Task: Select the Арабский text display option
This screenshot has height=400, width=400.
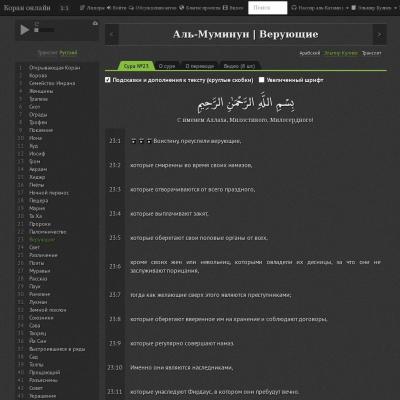Action: click(310, 53)
